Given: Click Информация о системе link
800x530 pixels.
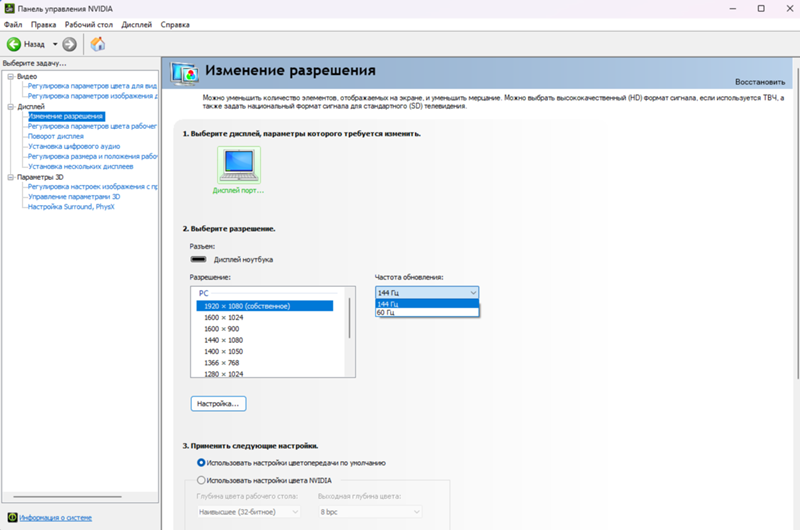Looking at the screenshot, I should point(56,517).
